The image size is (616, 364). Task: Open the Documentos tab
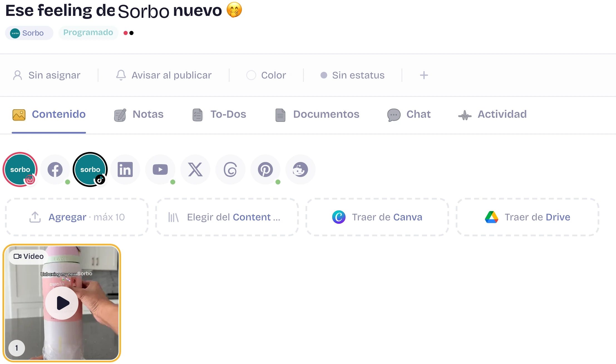(x=317, y=114)
